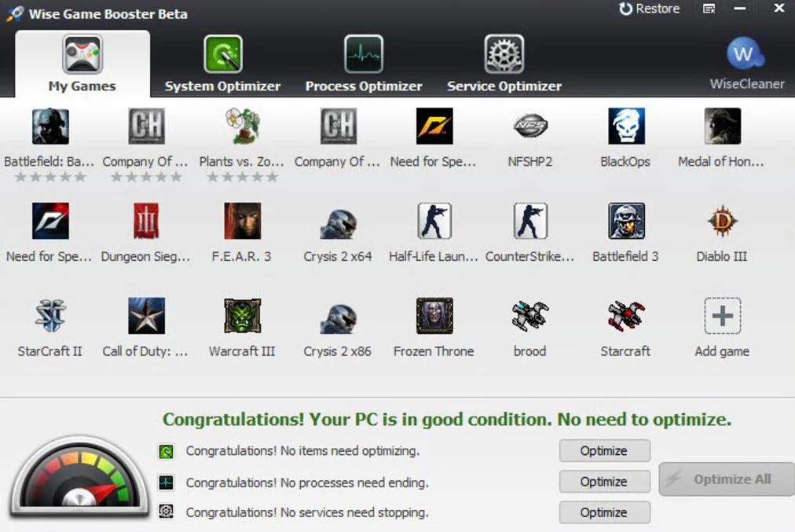Screen dimensions: 795x532
Task: Open the yellow Need for Speed icon
Action: (x=434, y=127)
